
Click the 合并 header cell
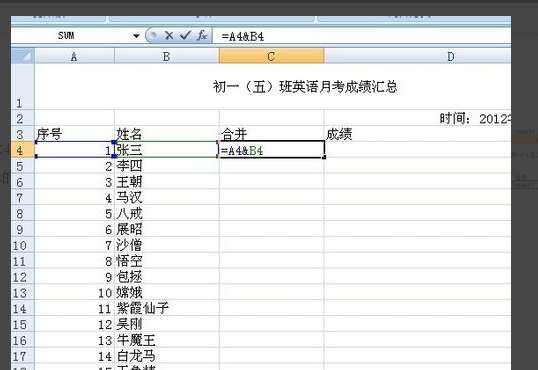click(271, 134)
